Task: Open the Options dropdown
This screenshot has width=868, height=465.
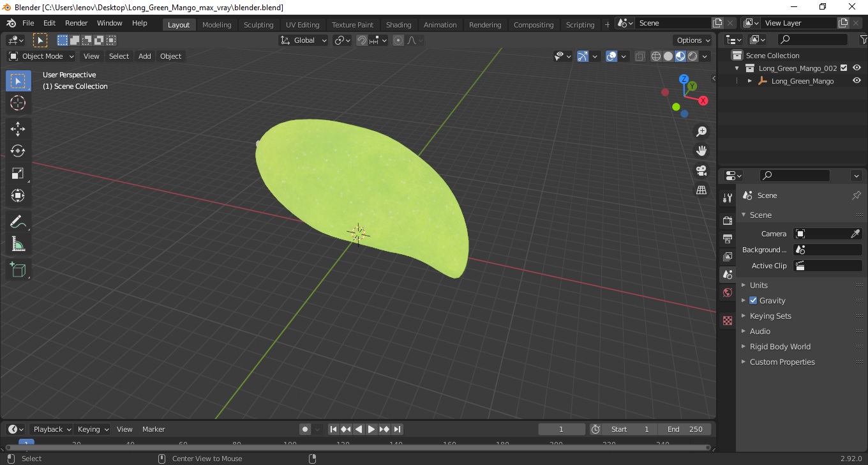Action: [694, 40]
